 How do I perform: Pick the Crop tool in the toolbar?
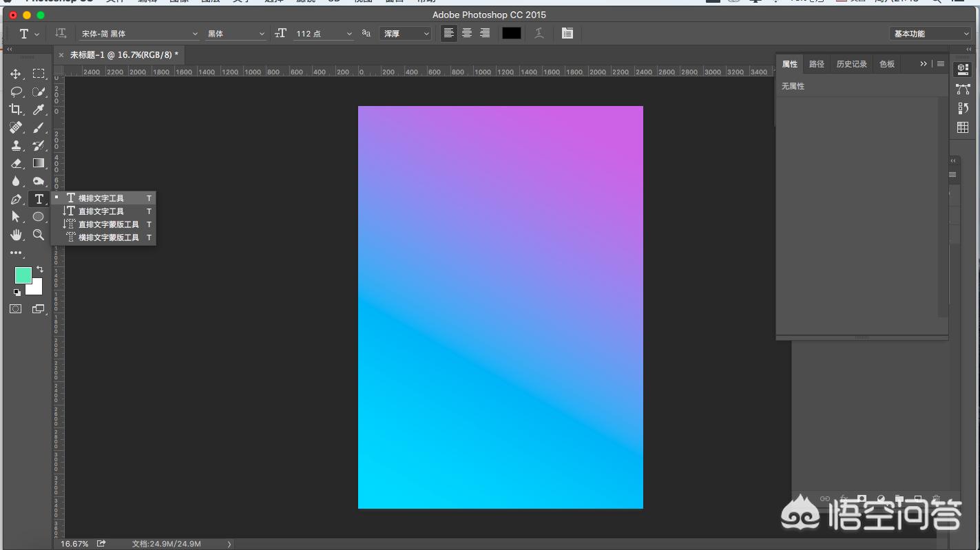click(x=15, y=109)
